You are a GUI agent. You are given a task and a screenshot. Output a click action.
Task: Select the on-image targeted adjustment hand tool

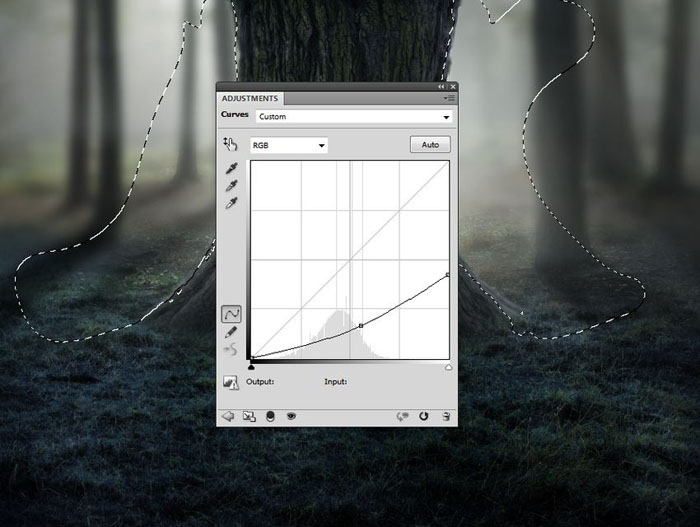(230, 144)
